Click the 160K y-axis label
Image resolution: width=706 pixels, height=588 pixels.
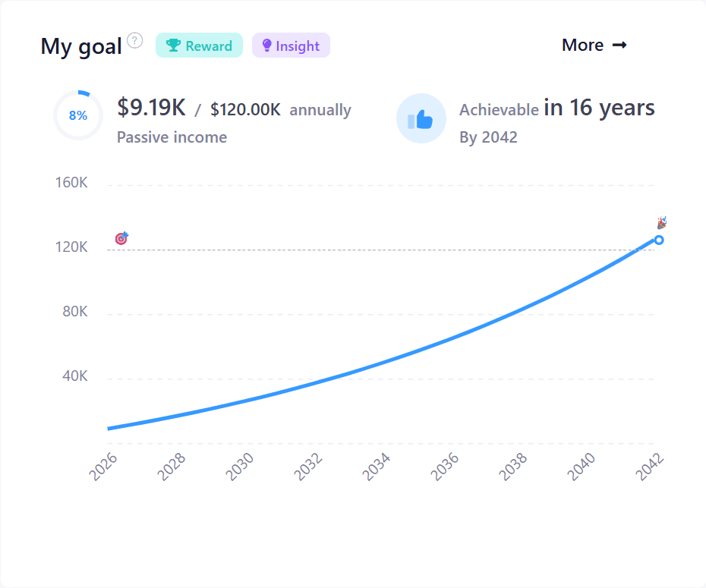pos(71,183)
